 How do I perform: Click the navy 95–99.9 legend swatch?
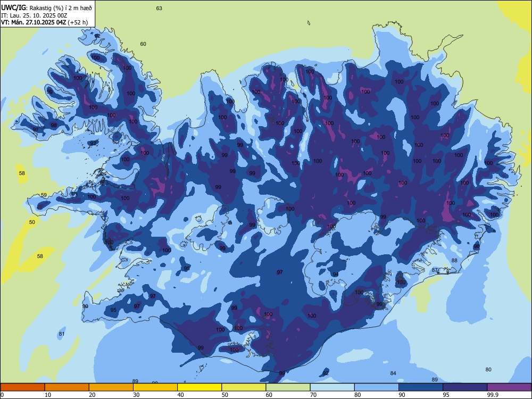[465, 387]
